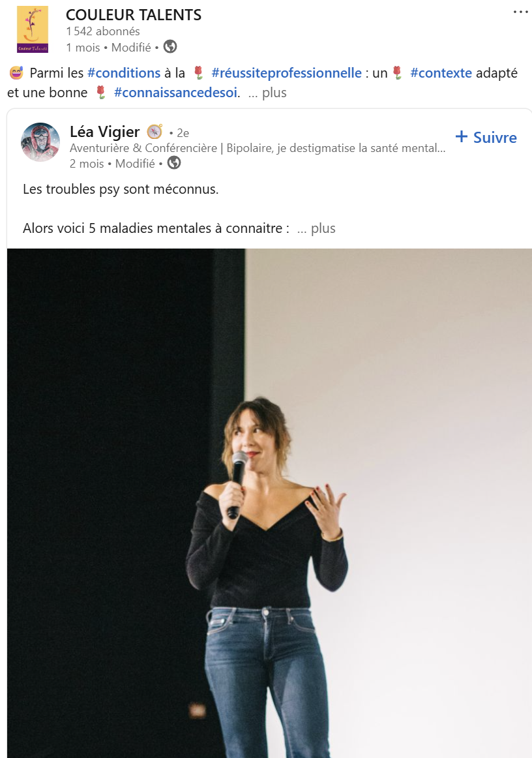Click Léa Vigier's headline 'Aventurière & Conférencière'
The image size is (532, 758).
[143, 148]
